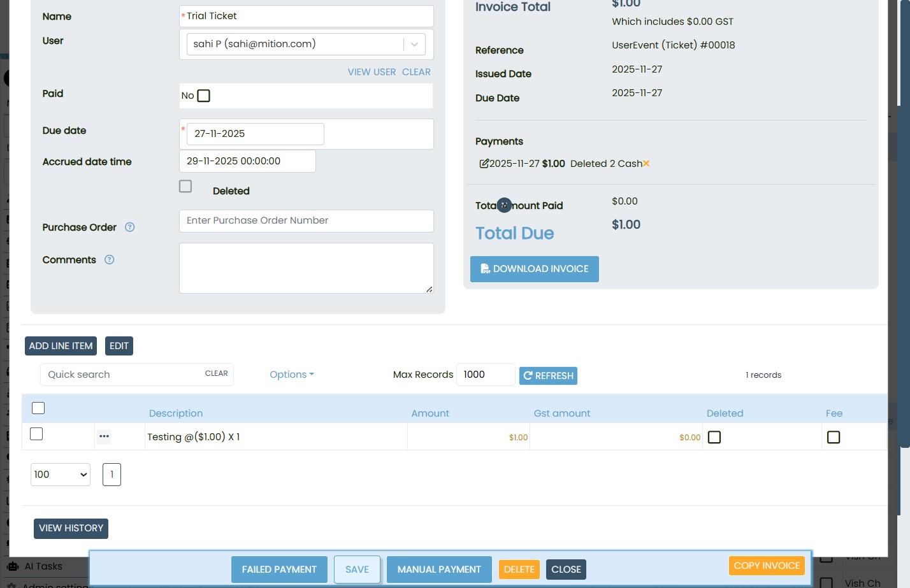The image size is (910, 588).
Task: Open AI Tasks in the sidebar
Action: pos(43,566)
